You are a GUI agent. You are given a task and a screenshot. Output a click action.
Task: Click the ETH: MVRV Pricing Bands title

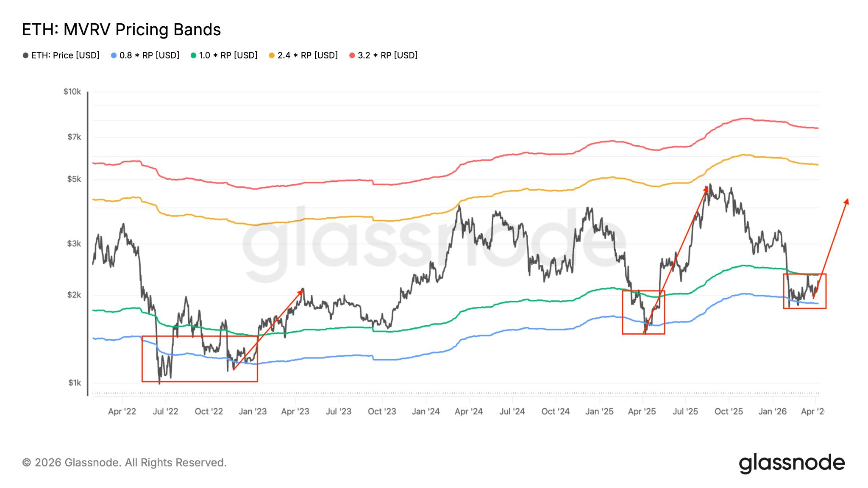[121, 30]
